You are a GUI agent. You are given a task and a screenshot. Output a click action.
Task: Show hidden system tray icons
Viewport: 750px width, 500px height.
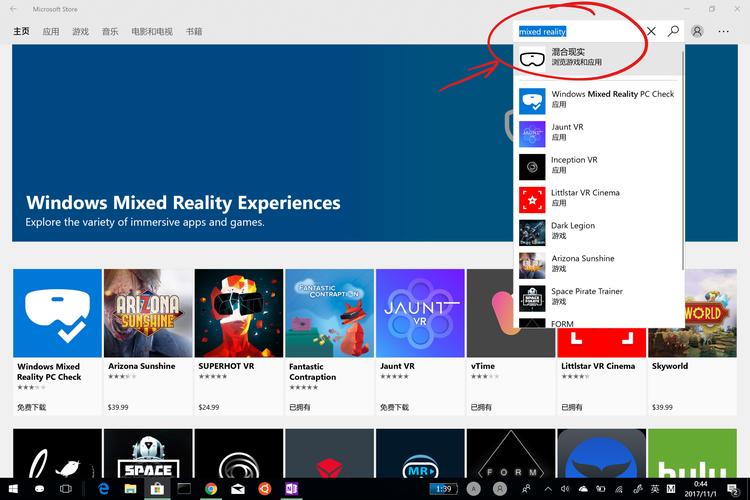coord(548,489)
